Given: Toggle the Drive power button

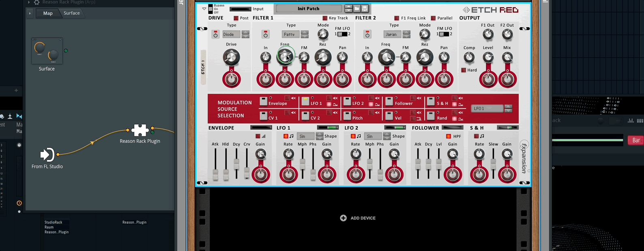Looking at the screenshot, I should pos(215,35).
